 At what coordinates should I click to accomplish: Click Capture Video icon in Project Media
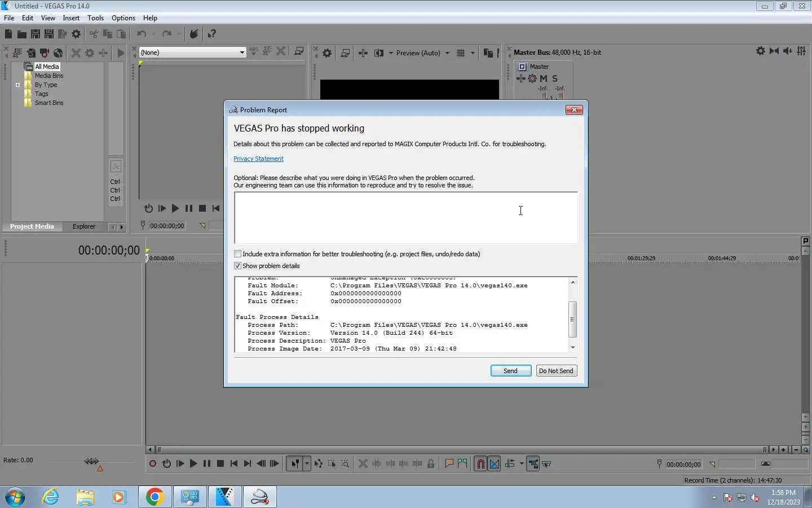point(45,53)
